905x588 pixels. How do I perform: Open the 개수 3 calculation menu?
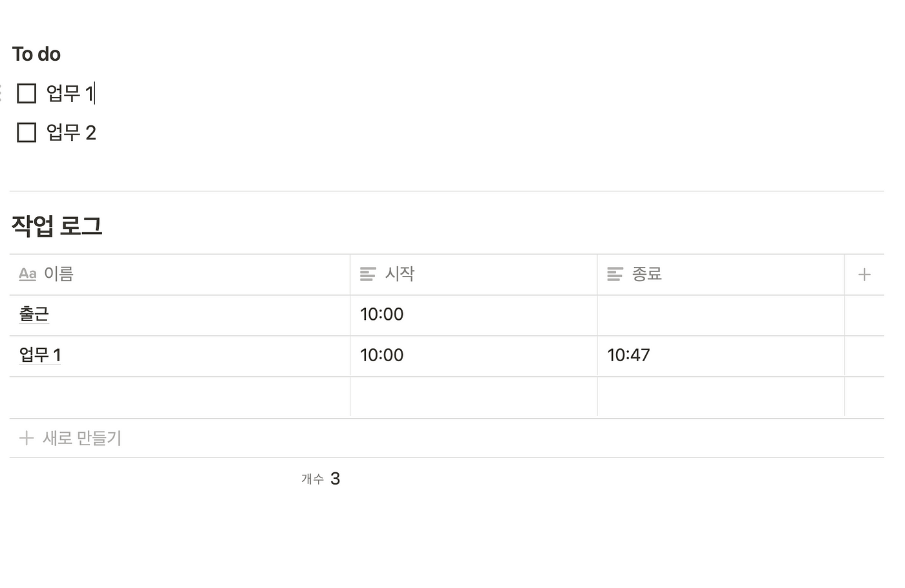pos(321,479)
